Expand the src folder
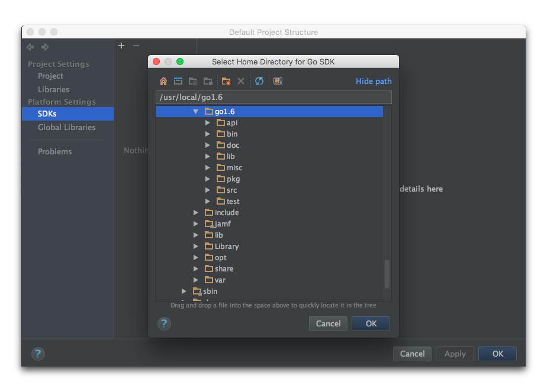The image size is (547, 392). (208, 190)
